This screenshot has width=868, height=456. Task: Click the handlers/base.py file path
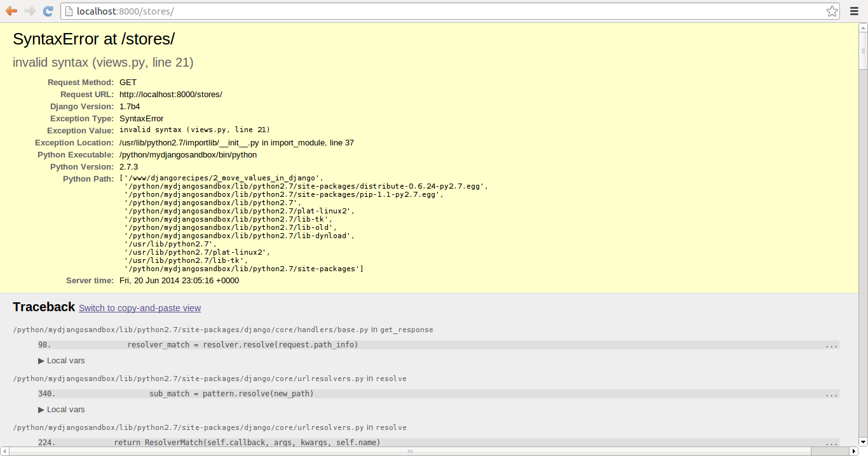(x=191, y=330)
